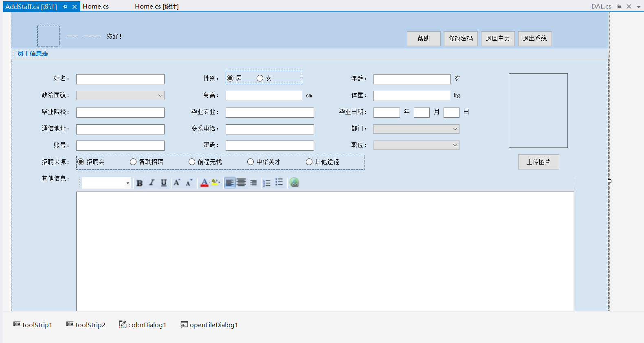
Task: Close the DAL.cs preview tab
Action: 629,7
